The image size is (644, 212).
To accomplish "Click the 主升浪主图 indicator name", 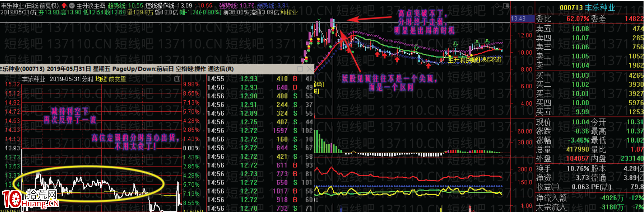I will 91,6.
